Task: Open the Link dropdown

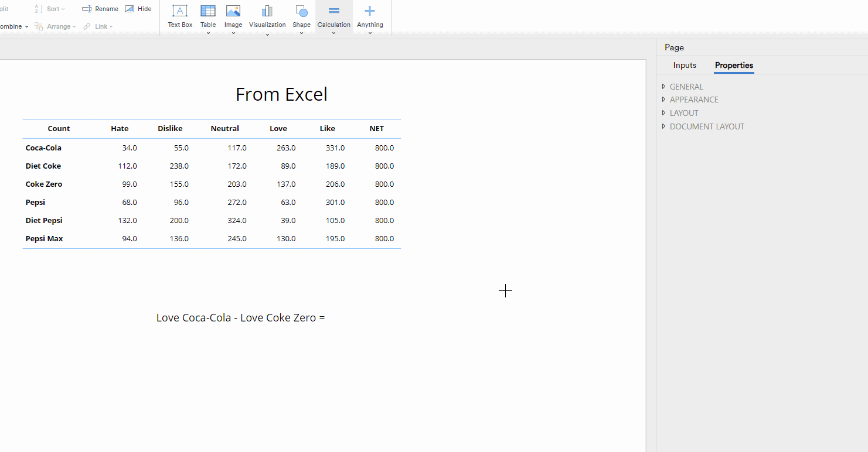Action: click(x=98, y=26)
